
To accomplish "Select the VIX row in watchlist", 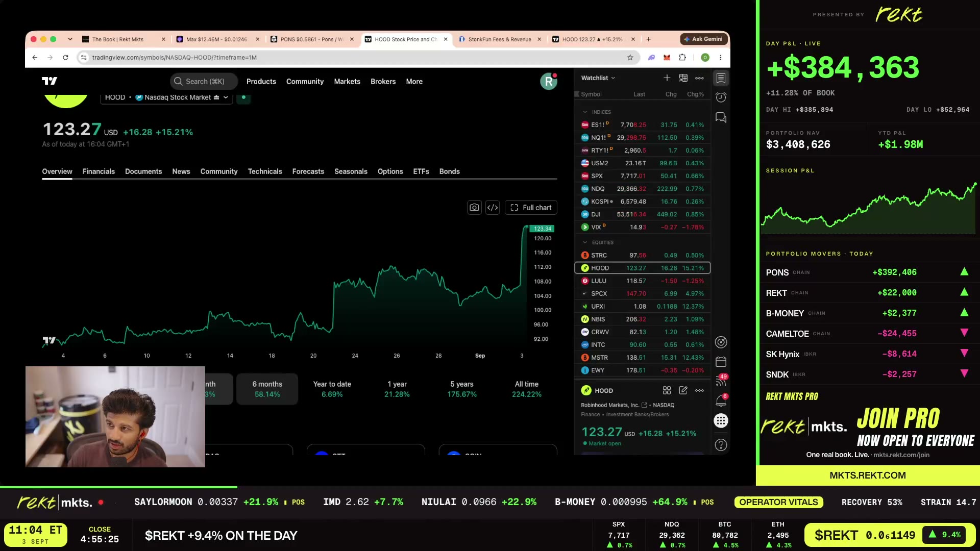I will pos(643,227).
